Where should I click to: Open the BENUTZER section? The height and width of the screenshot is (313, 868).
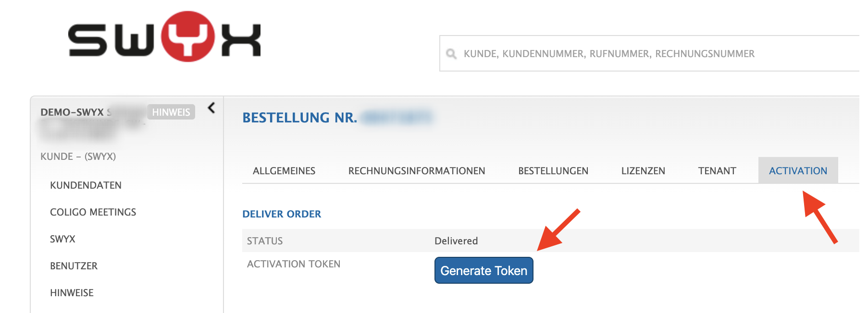(x=74, y=266)
